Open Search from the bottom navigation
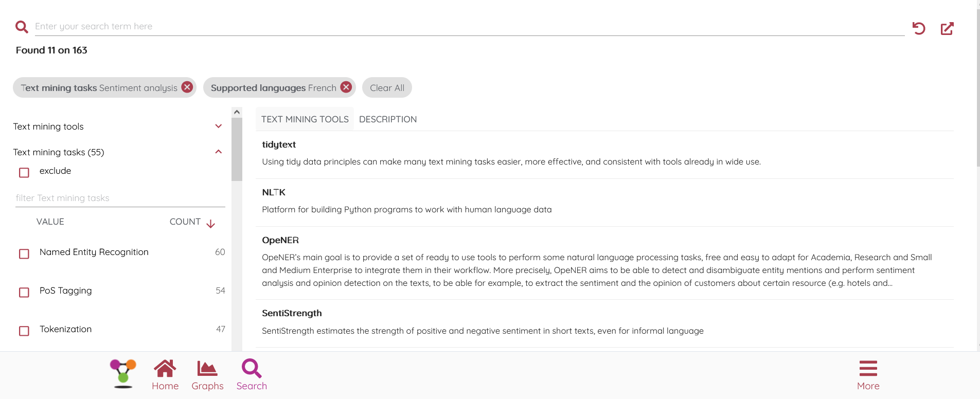 pyautogui.click(x=252, y=375)
